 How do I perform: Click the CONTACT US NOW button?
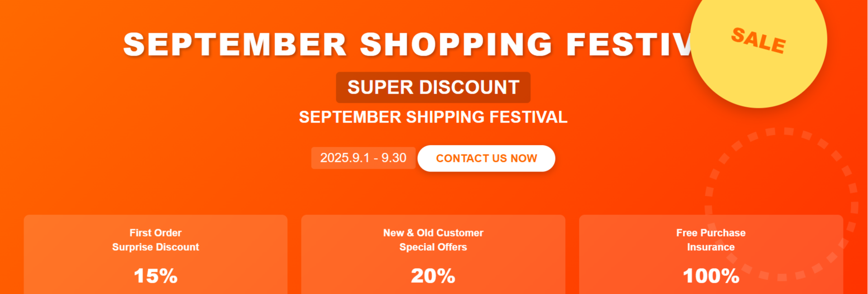pos(486,158)
